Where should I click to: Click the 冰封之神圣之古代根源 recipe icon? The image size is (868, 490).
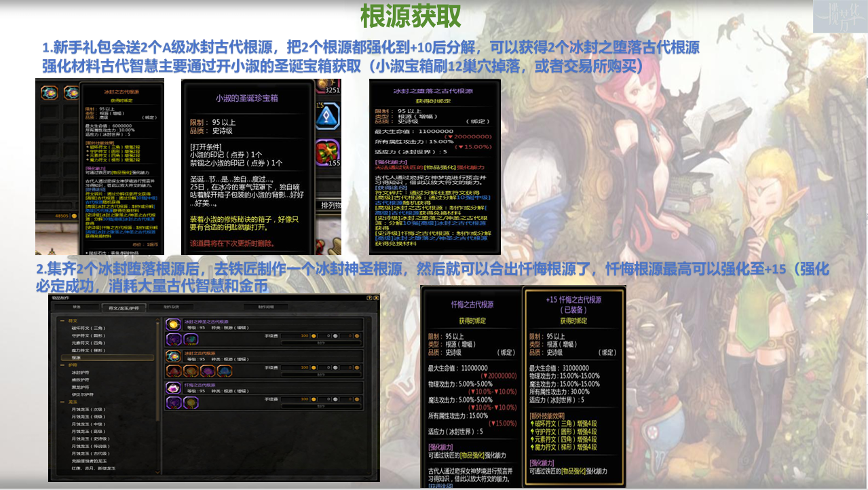pyautogui.click(x=172, y=325)
